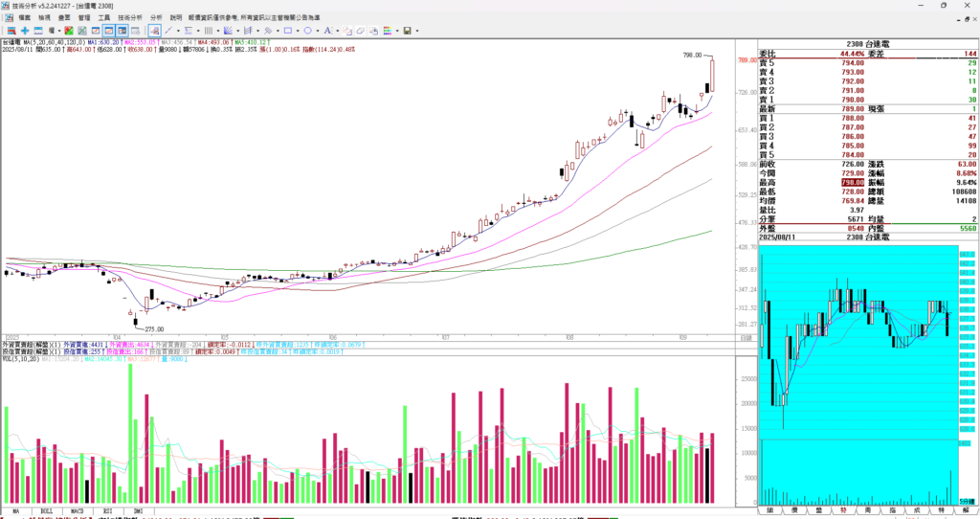980x519 pixels.
Task: Click the fan lines drawing tool
Action: (x=228, y=31)
